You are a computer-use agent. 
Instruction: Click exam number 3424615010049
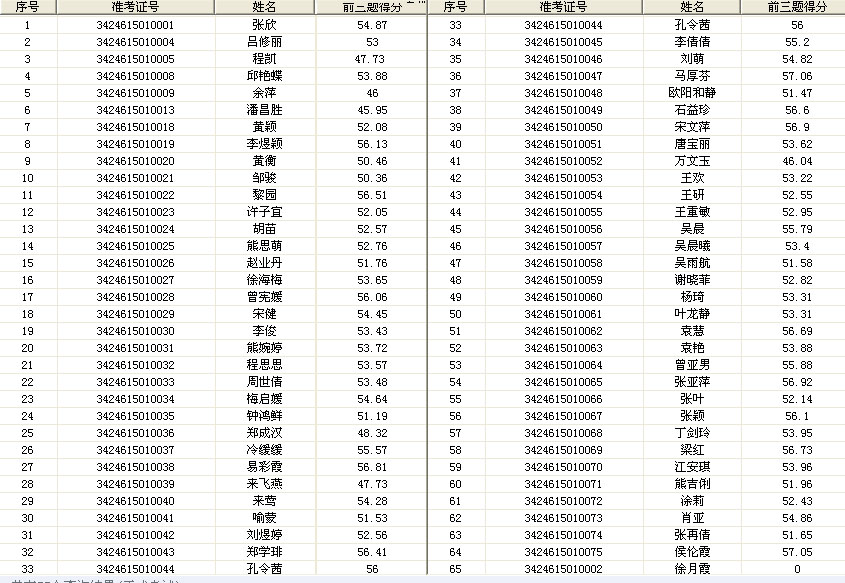[x=563, y=110]
